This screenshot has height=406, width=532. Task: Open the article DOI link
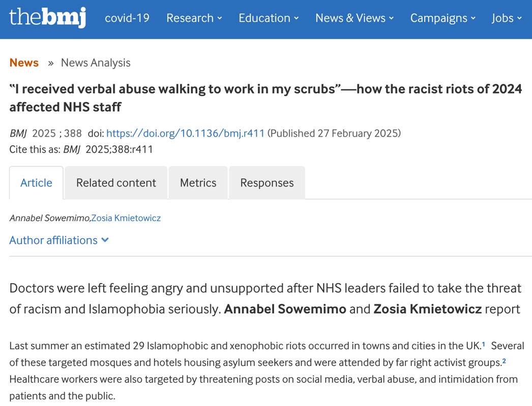[185, 133]
